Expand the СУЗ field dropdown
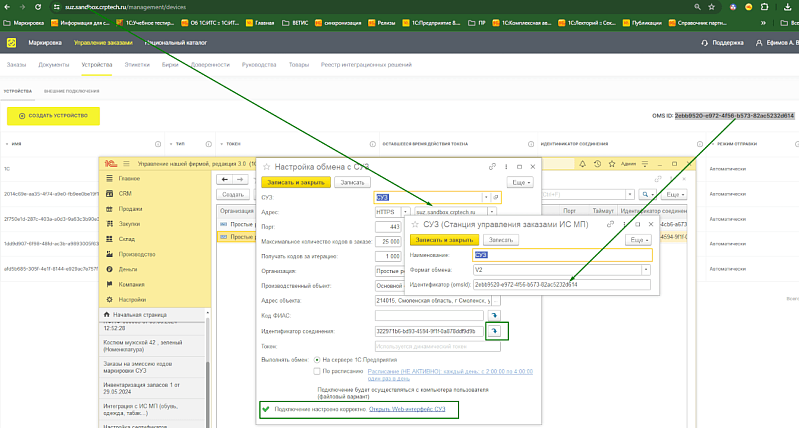This screenshot has width=799, height=428. click(x=487, y=197)
